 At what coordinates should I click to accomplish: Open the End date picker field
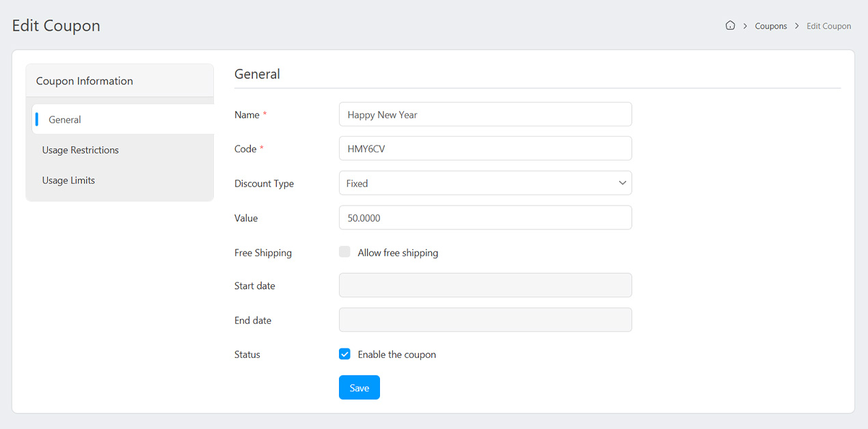(x=485, y=320)
